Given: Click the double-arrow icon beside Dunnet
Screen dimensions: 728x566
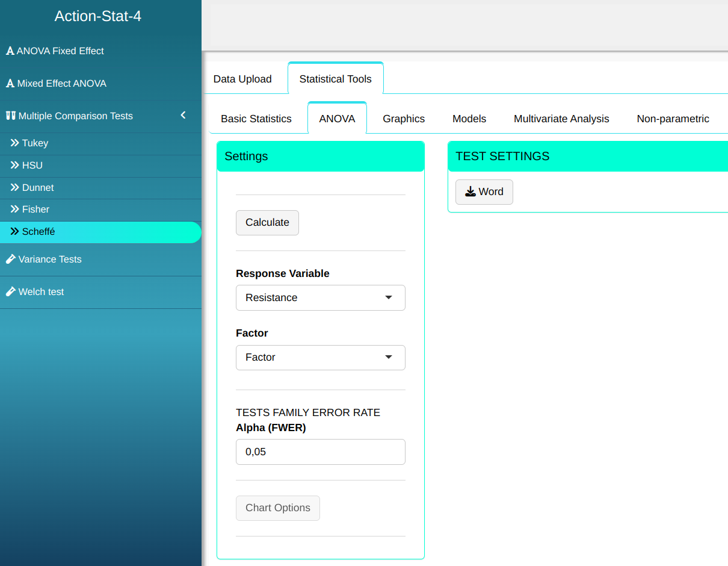Looking at the screenshot, I should (x=15, y=187).
